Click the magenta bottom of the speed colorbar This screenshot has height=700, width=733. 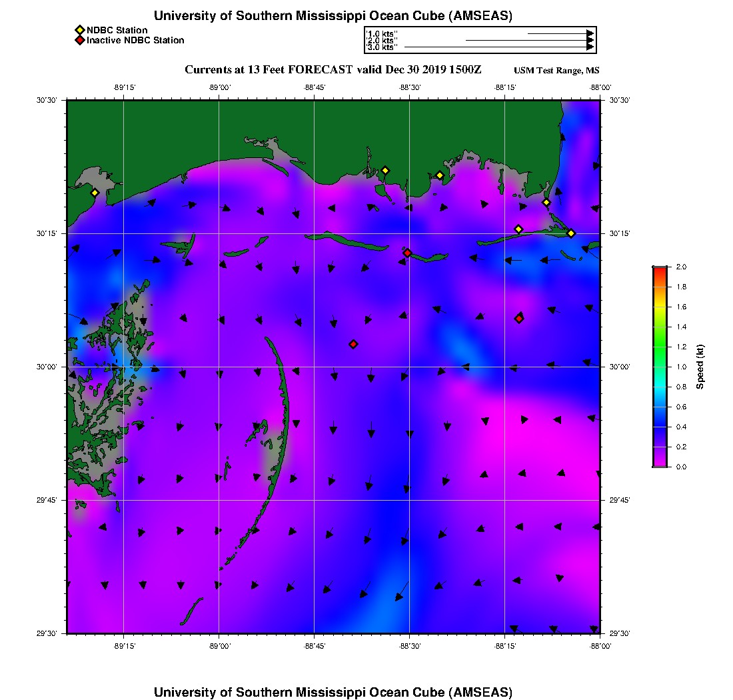660,463
